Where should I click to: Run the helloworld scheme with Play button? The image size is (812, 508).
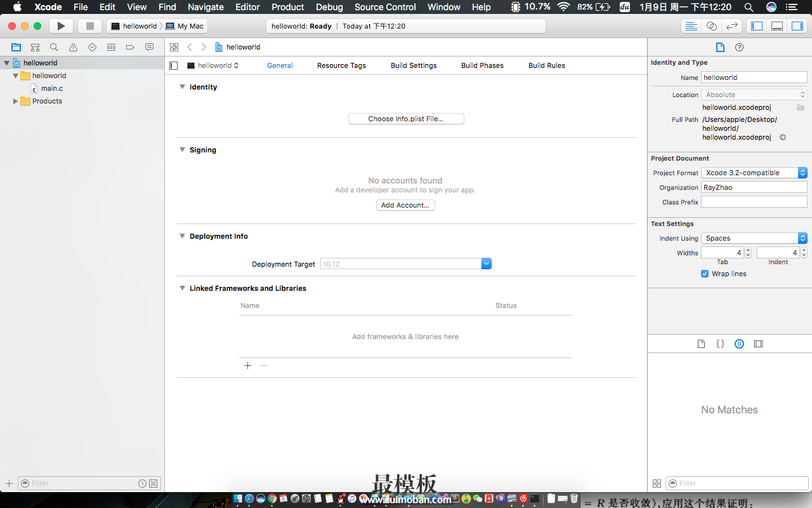point(61,26)
